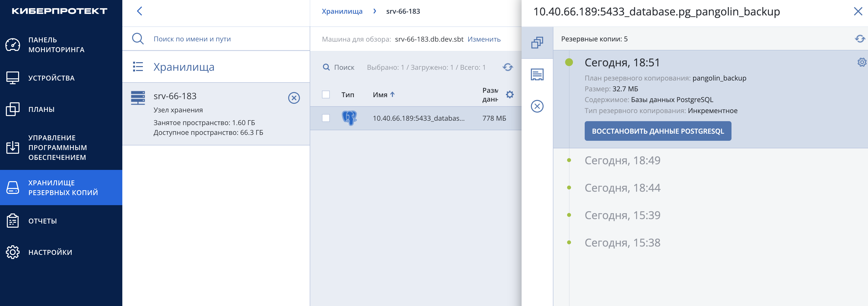The width and height of the screenshot is (868, 306).
Task: Check the select-all checkbox in table header
Action: pos(326,95)
